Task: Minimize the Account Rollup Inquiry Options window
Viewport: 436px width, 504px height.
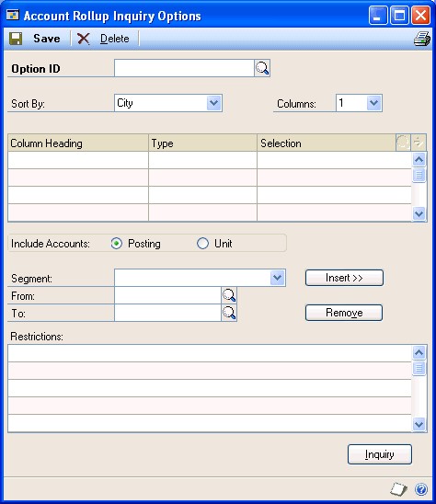Action: coord(378,16)
